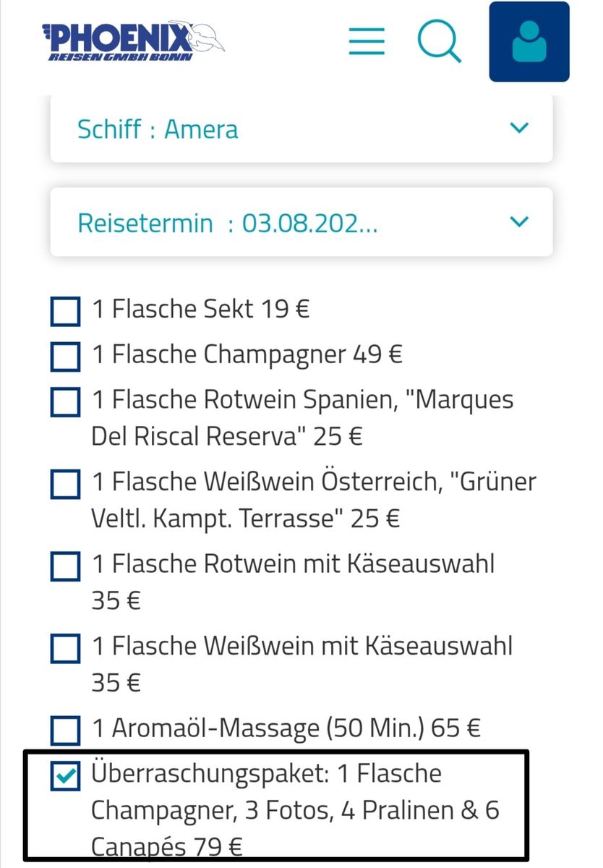Image resolution: width=603 pixels, height=868 pixels.
Task: Open the user account icon
Action: coord(529,42)
